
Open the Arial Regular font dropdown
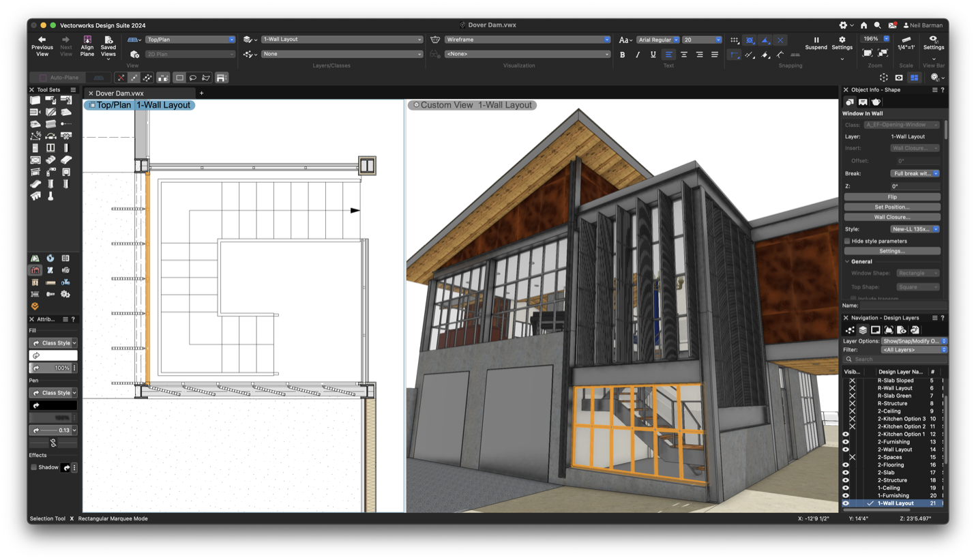click(x=658, y=40)
